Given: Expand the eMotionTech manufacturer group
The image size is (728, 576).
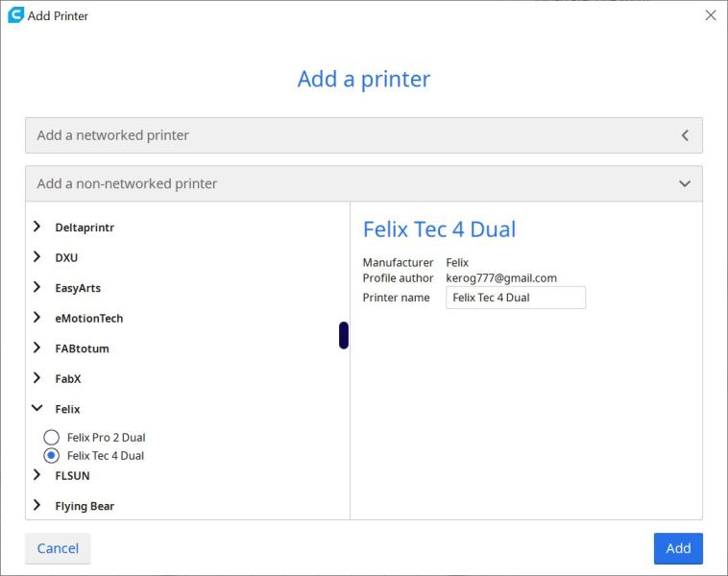Looking at the screenshot, I should click(x=37, y=318).
